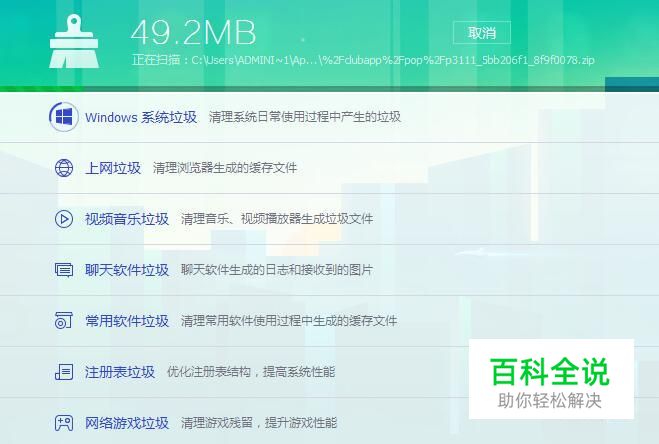The image size is (659, 444).
Task: Open the 网络游戏垃圾 category label
Action: click(127, 423)
